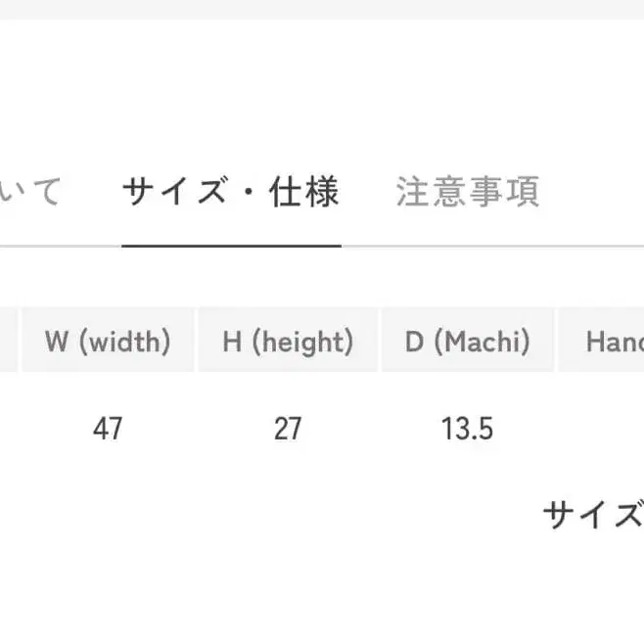Image resolution: width=644 pixels, height=644 pixels.
Task: Switch to the 注意事項 tab
Action: 468,192
